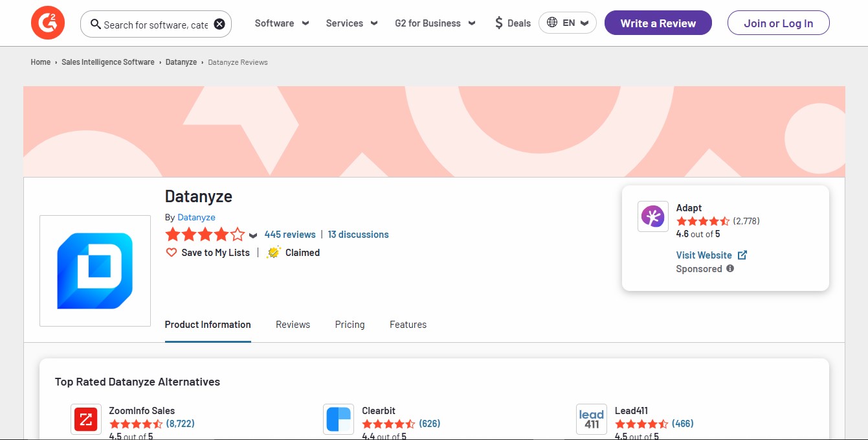Open the Deals link
This screenshot has width=868, height=440.
[519, 23]
